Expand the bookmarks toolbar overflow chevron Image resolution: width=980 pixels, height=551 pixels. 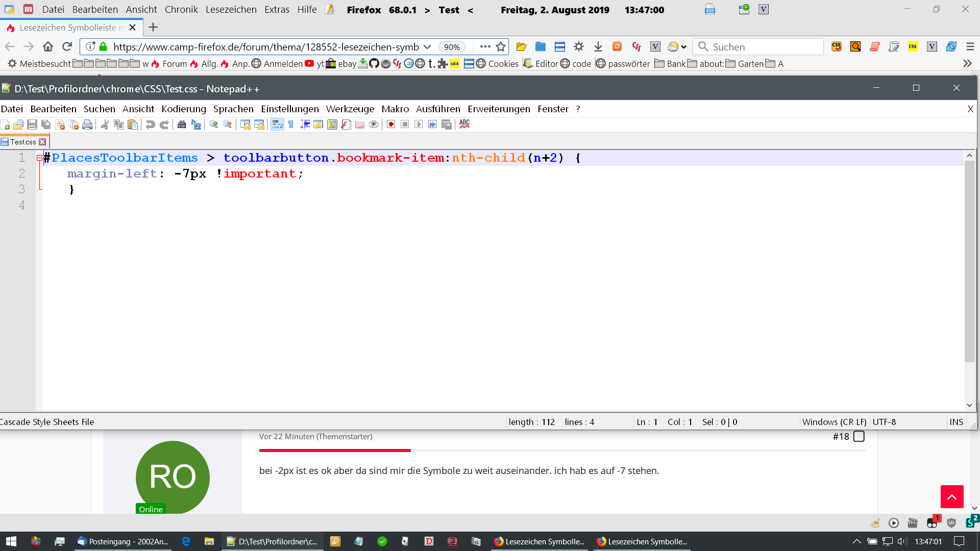pos(967,64)
